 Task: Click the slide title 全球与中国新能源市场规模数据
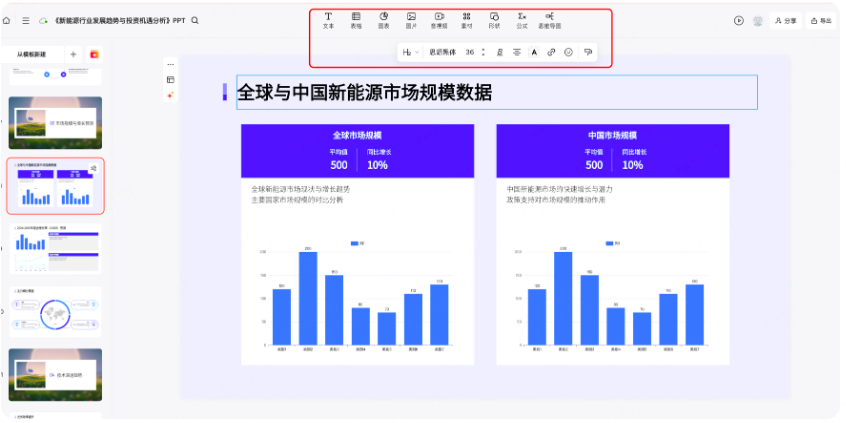click(365, 92)
